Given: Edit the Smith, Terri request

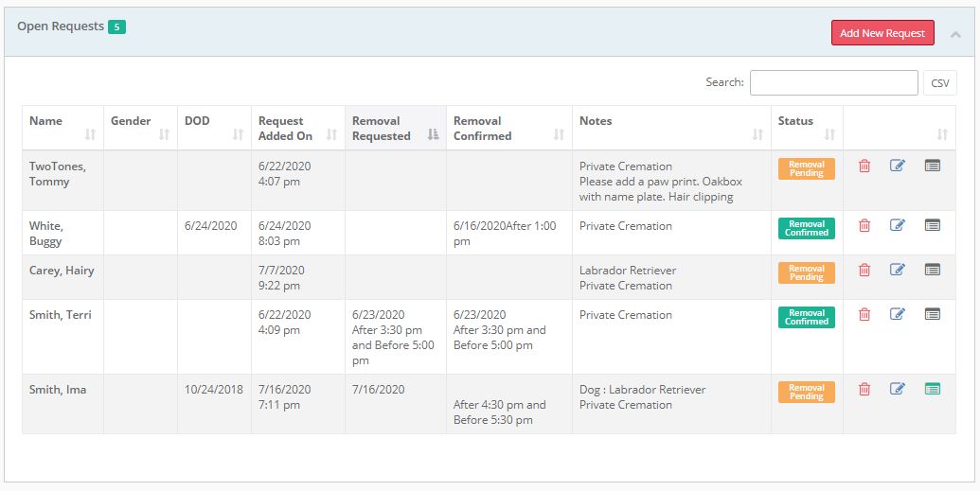Looking at the screenshot, I should [898, 314].
